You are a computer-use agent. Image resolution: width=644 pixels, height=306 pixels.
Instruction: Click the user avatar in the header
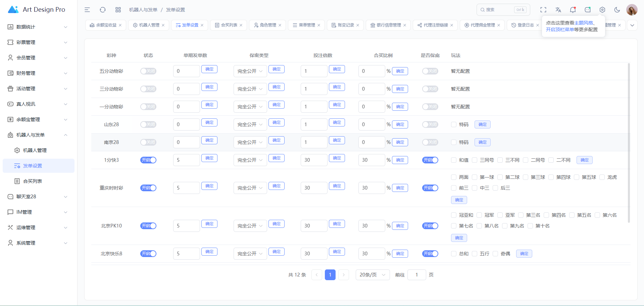pos(632,10)
